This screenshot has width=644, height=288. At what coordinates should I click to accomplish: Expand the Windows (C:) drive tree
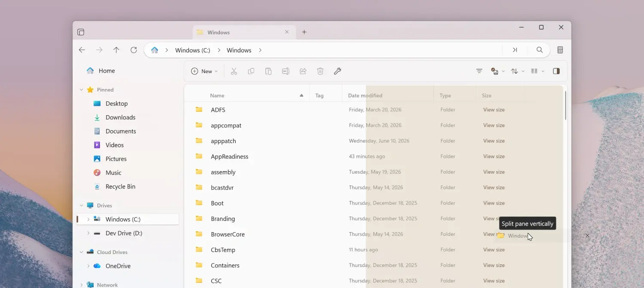(x=88, y=219)
